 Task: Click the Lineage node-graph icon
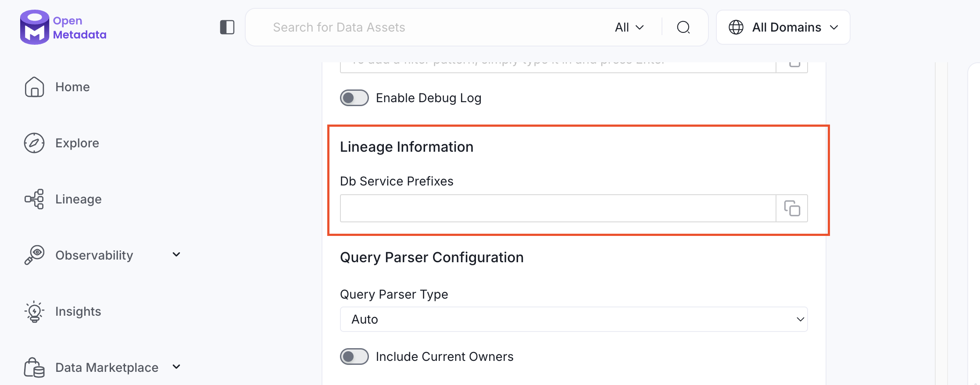[34, 199]
